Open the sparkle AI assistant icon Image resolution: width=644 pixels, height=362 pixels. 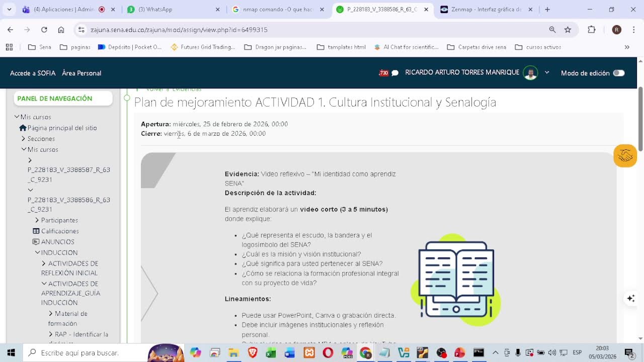pos(631,299)
